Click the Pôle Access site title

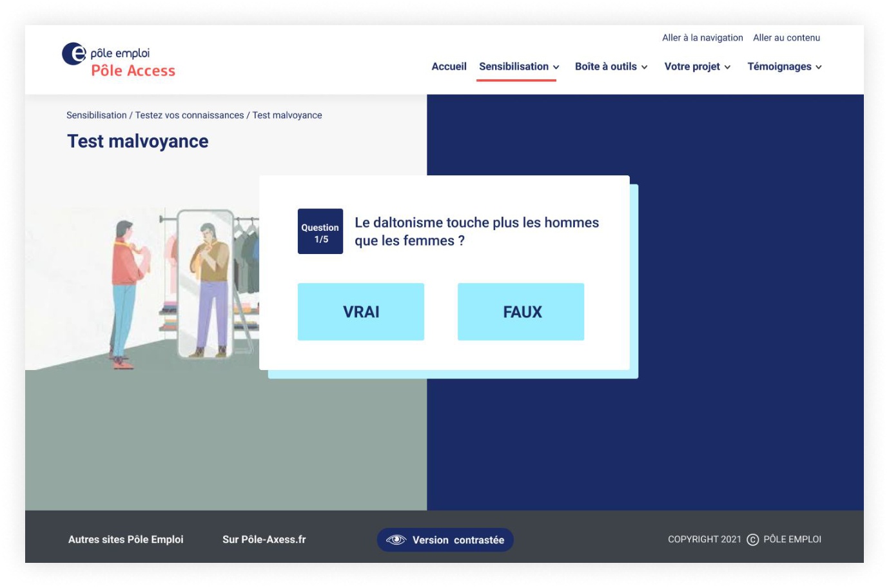pyautogui.click(x=133, y=70)
